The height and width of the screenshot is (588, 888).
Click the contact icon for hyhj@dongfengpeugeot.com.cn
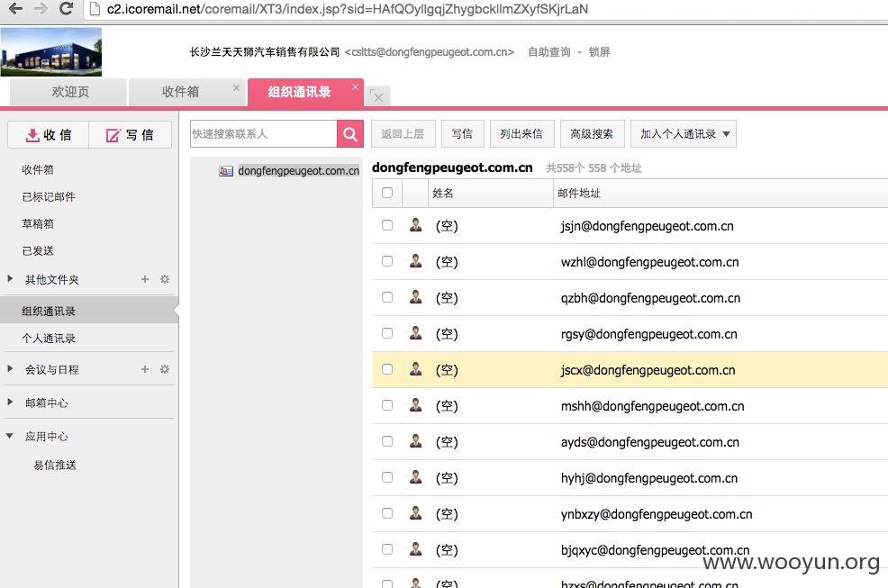click(416, 477)
